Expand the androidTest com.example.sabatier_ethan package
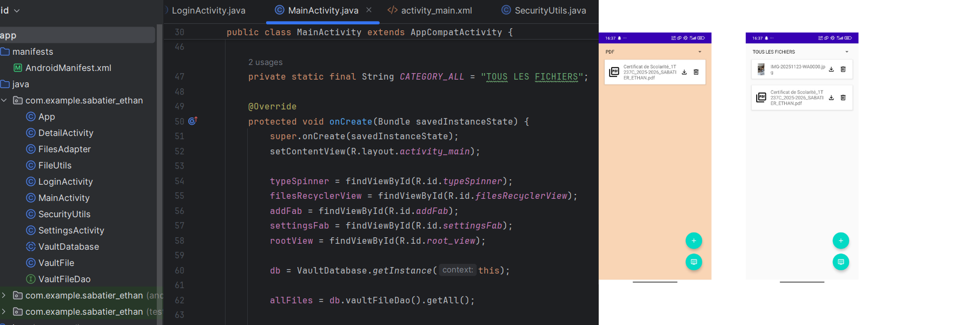The width and height of the screenshot is (980, 325). click(4, 295)
